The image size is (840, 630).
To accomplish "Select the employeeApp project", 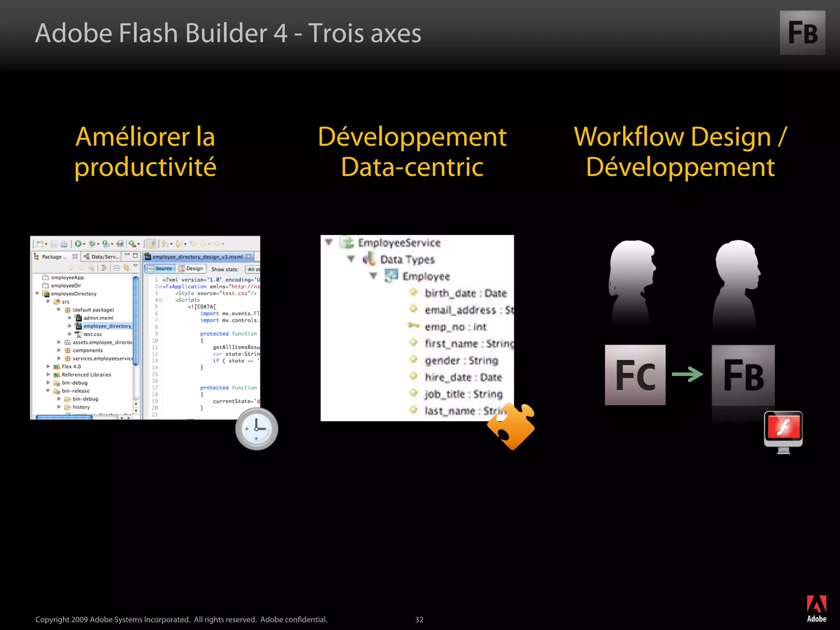I will (x=63, y=278).
